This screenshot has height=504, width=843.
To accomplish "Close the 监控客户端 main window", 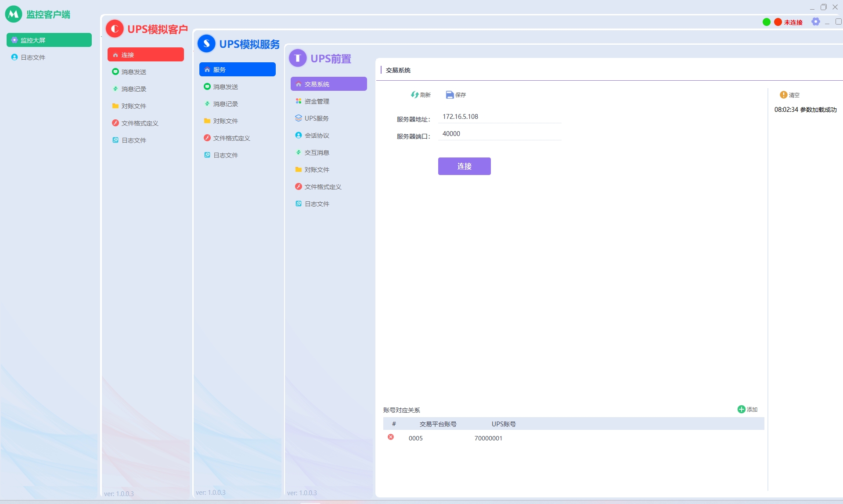I will [835, 7].
